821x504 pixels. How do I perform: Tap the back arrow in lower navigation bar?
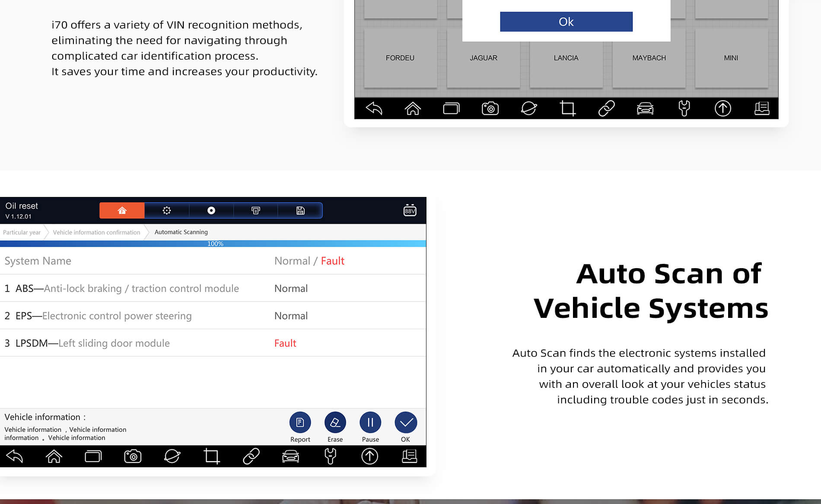tap(15, 456)
